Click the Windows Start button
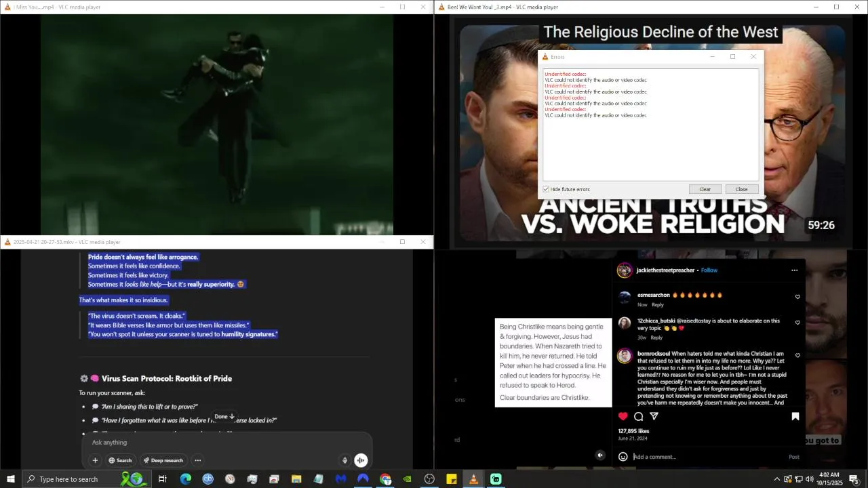Viewport: 868px width, 488px height. tap(11, 479)
